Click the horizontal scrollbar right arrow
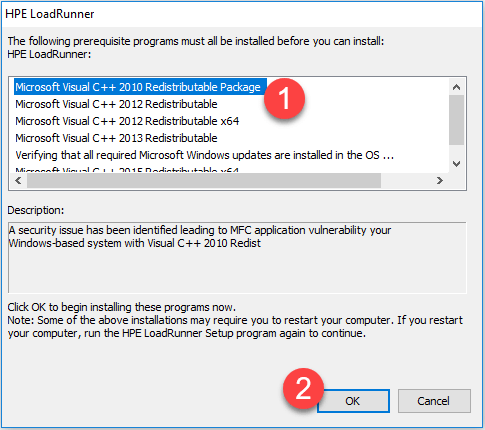485x430 pixels. (x=440, y=181)
